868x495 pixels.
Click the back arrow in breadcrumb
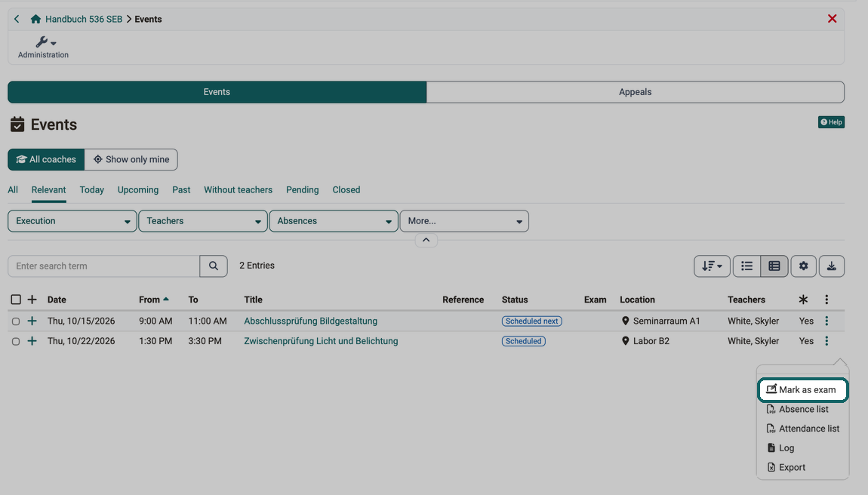click(x=17, y=19)
